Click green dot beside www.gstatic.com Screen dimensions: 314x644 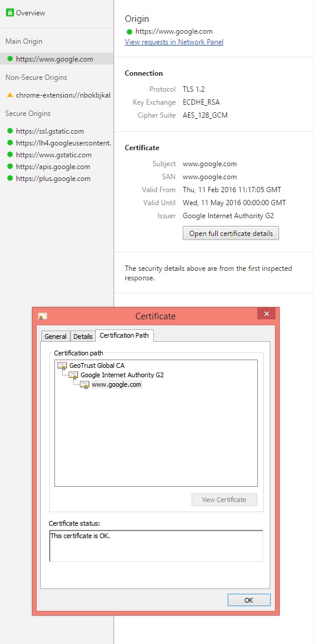click(10, 155)
